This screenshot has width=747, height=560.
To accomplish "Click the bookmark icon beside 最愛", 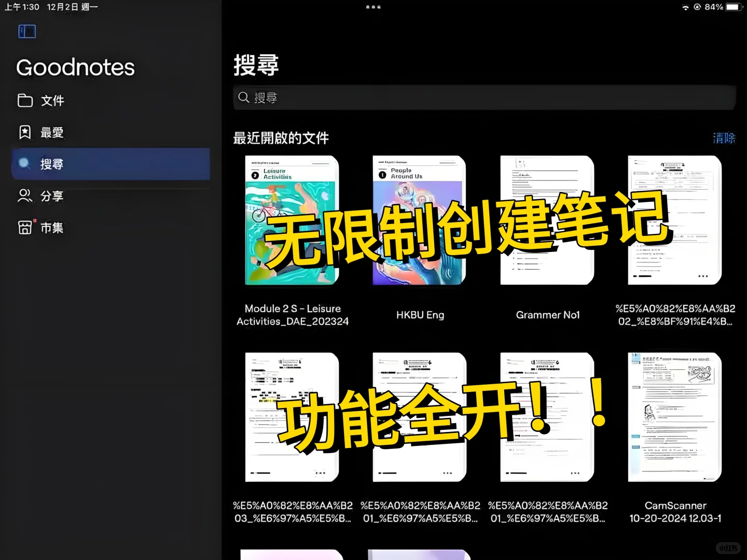I will 25,132.
